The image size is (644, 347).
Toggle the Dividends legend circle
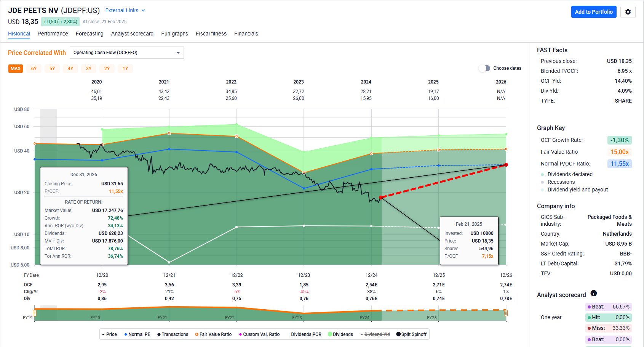pyautogui.click(x=330, y=334)
